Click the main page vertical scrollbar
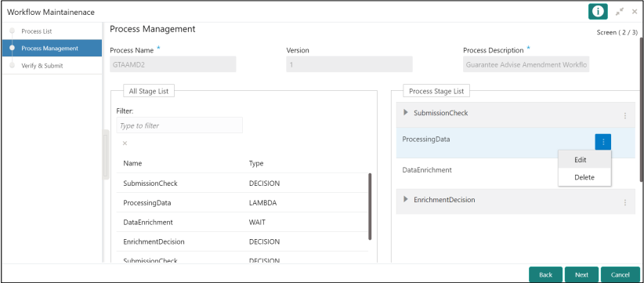This screenshot has height=283, width=644. pyautogui.click(x=642, y=109)
